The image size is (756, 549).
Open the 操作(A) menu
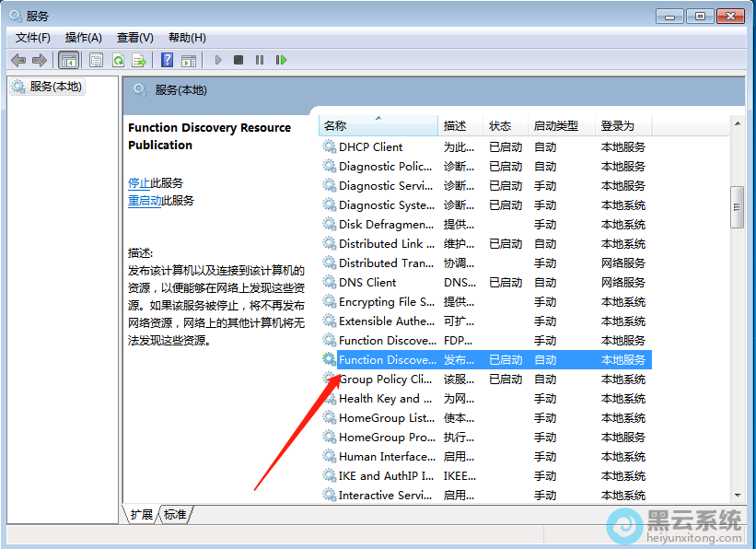(83, 37)
